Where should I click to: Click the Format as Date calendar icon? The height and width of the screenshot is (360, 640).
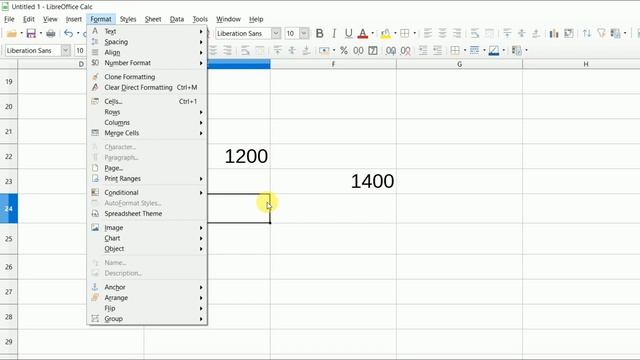(373, 51)
